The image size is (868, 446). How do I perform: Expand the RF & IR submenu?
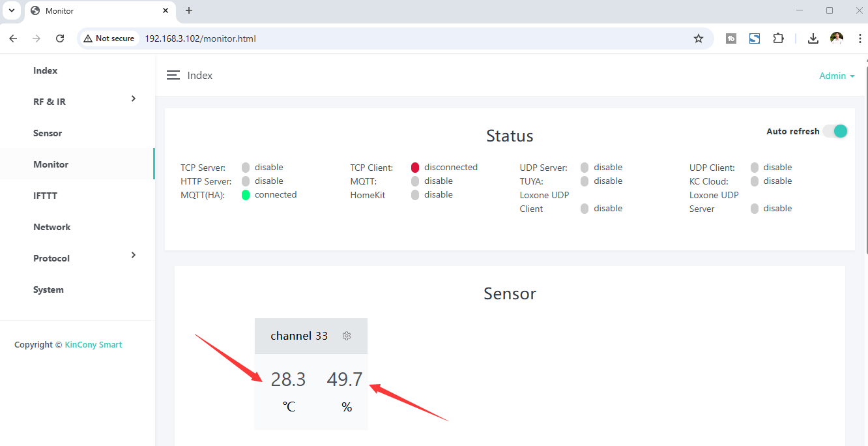coord(133,98)
